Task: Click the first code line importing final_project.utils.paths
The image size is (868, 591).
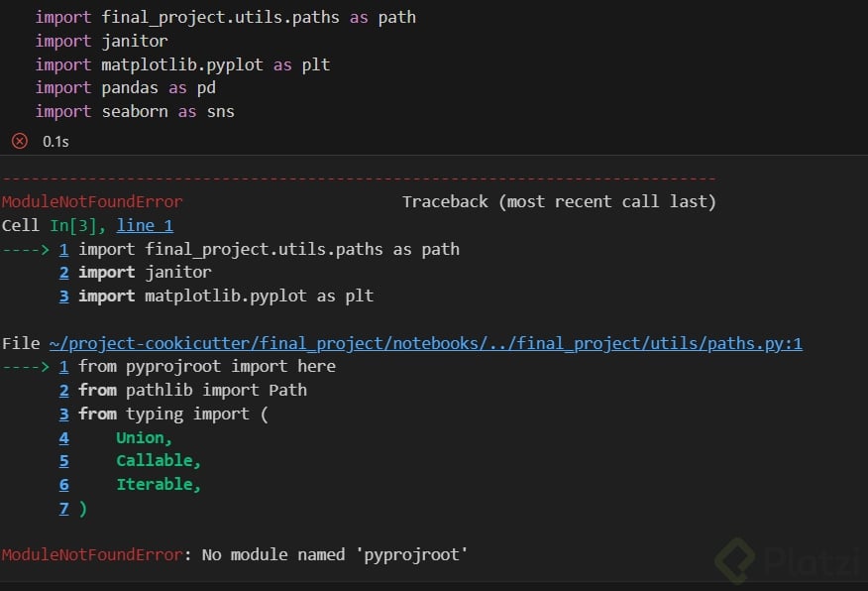Action: 225,17
